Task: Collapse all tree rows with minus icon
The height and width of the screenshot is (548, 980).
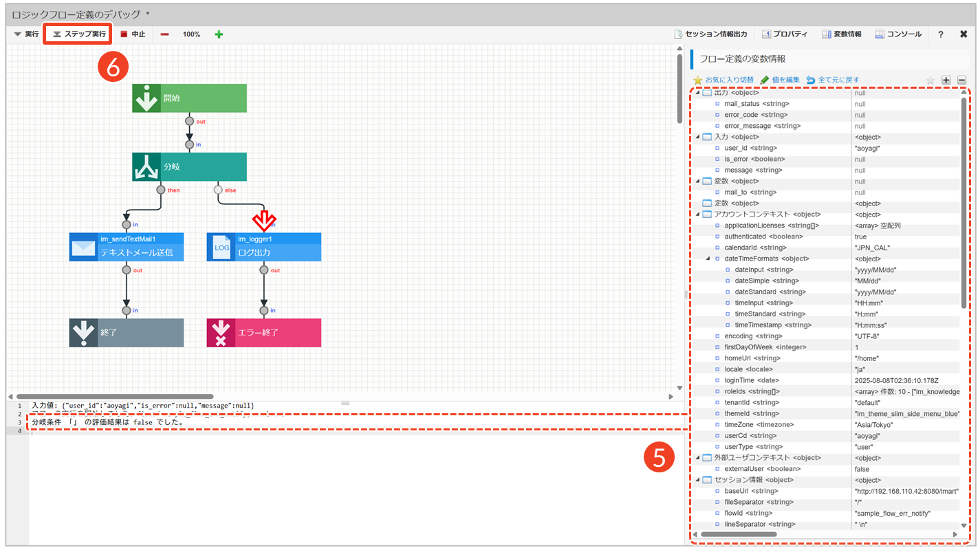Action: point(961,80)
